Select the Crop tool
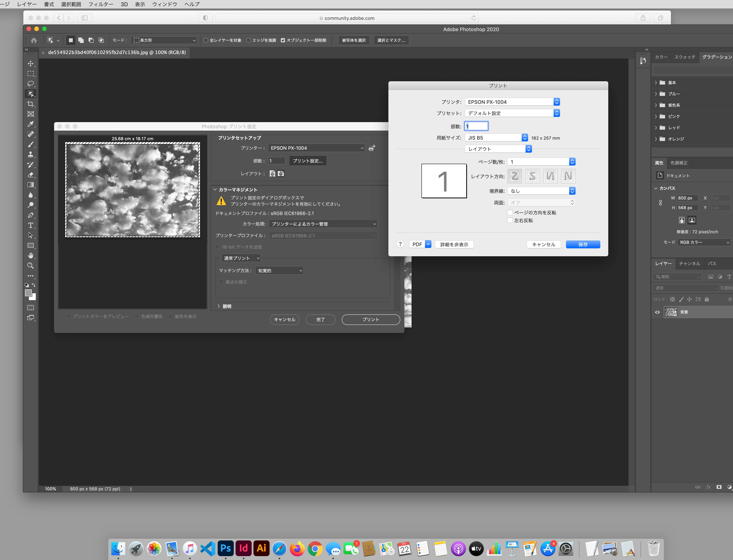The height and width of the screenshot is (560, 733). pos(31,104)
